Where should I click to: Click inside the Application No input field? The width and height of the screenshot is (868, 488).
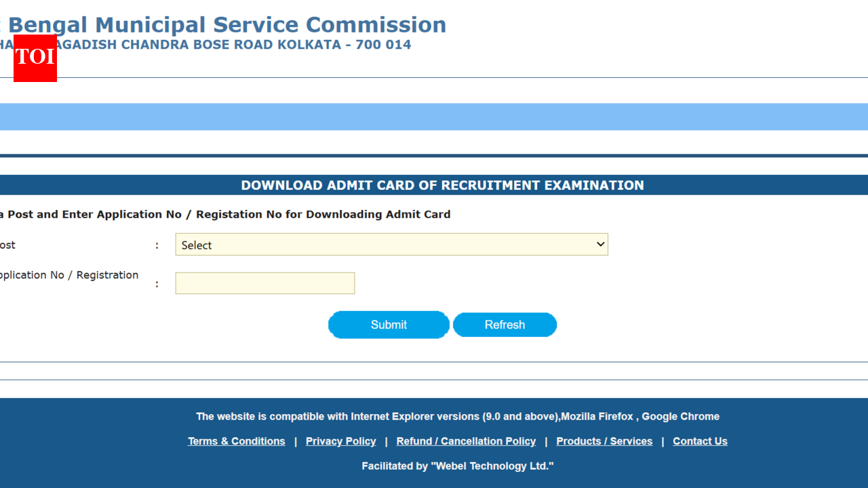[264, 283]
